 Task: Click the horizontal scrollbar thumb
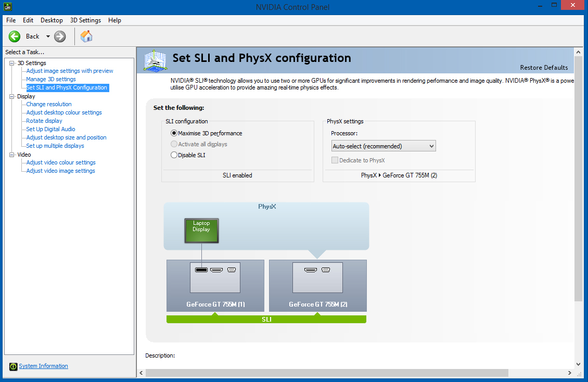point(327,373)
